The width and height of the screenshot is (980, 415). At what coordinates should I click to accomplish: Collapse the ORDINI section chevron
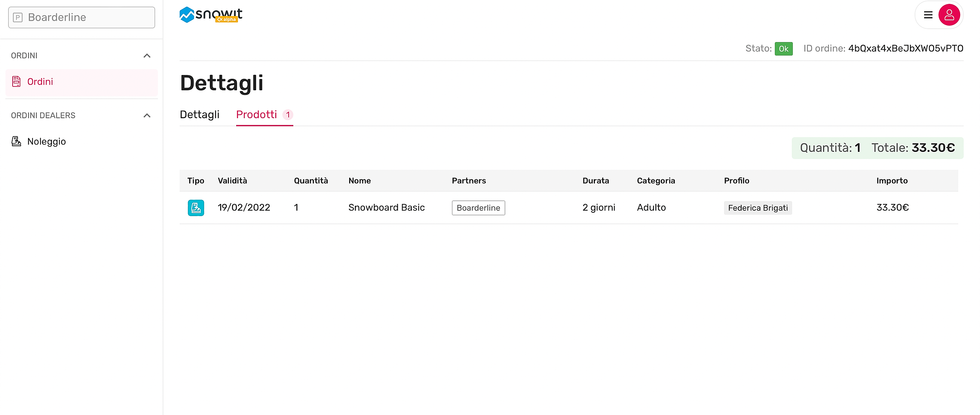pyautogui.click(x=147, y=56)
